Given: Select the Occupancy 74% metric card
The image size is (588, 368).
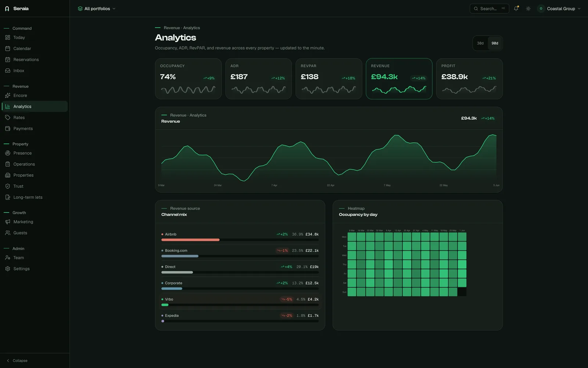Looking at the screenshot, I should point(188,79).
